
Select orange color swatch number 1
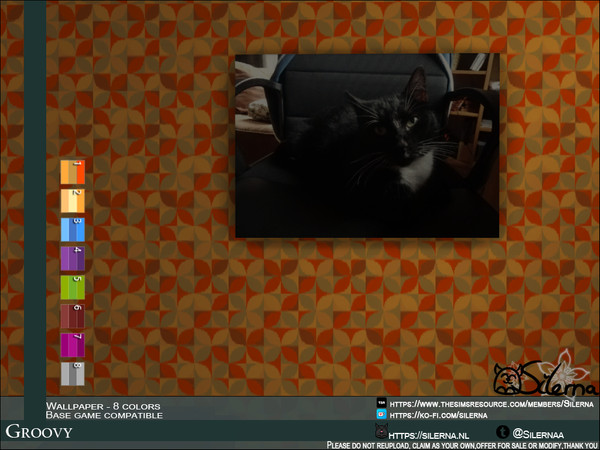[x=72, y=171]
